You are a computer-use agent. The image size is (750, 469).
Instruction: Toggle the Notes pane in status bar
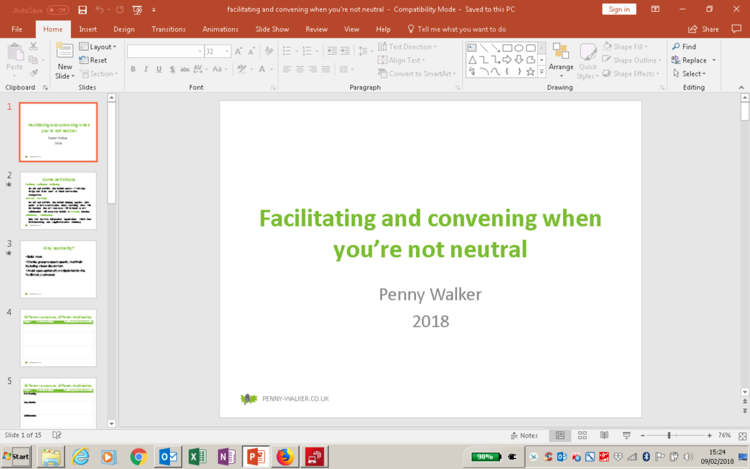click(x=524, y=435)
